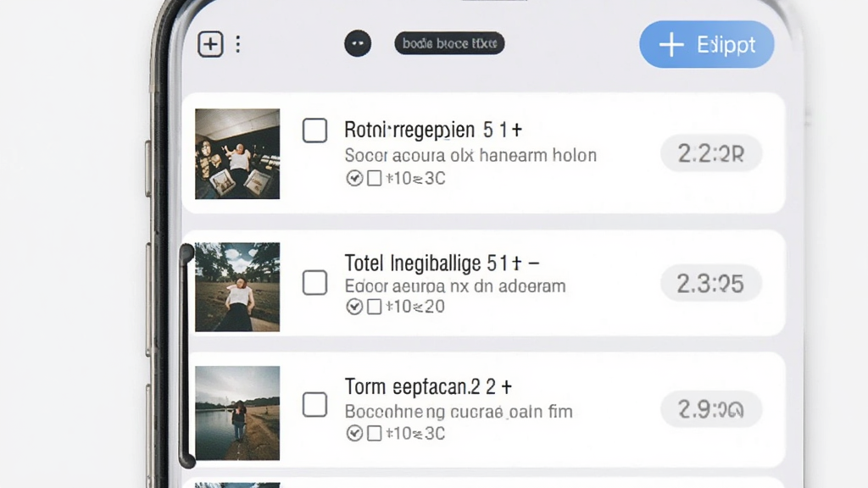
Task: Tap the third row time badge
Action: 711,409
